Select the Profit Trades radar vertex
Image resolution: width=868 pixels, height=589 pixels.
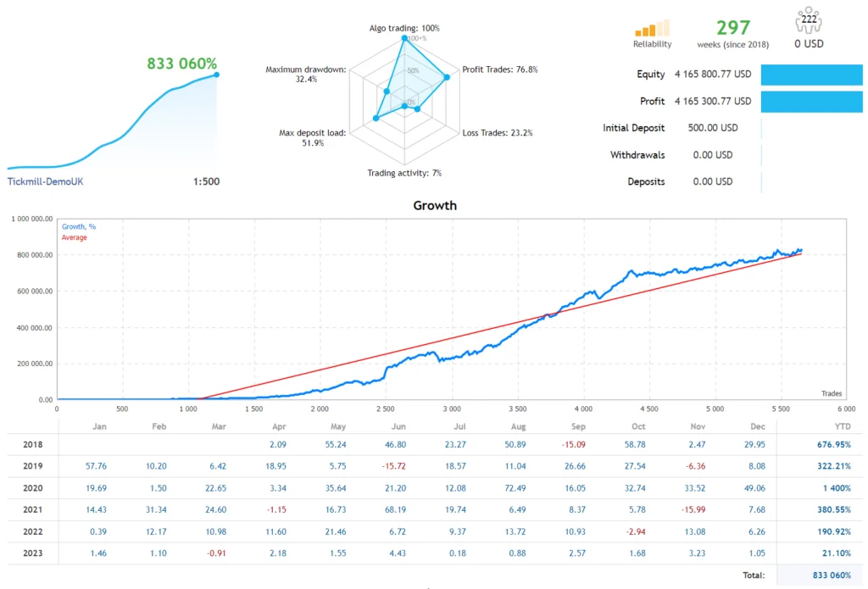point(447,79)
